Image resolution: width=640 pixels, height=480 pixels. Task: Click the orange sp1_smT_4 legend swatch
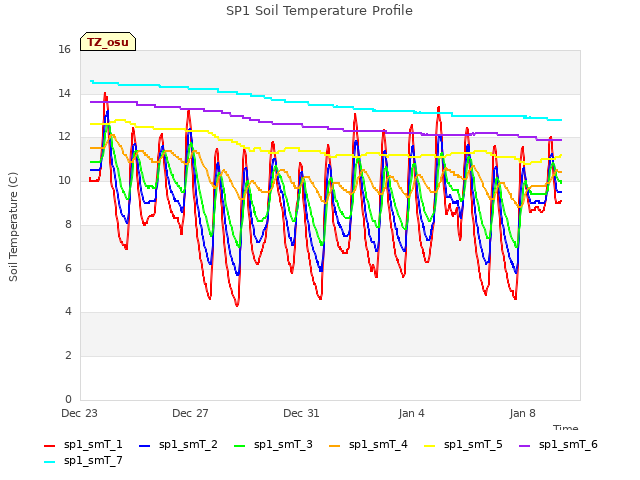[x=334, y=446]
